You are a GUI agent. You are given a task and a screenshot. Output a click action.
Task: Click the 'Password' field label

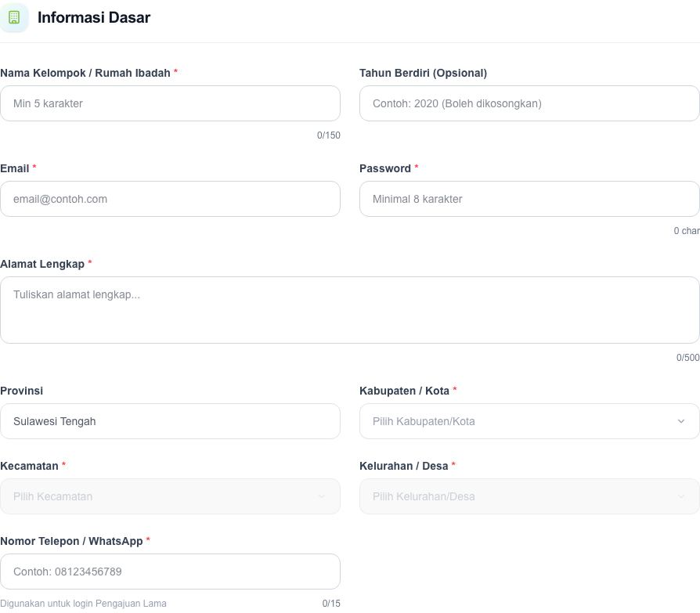coord(384,168)
